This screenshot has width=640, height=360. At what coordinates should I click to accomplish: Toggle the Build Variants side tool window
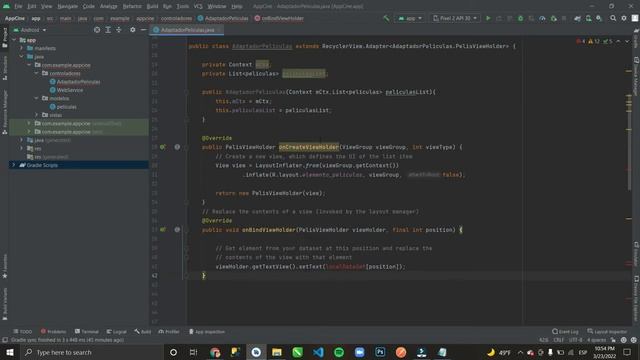(5, 304)
